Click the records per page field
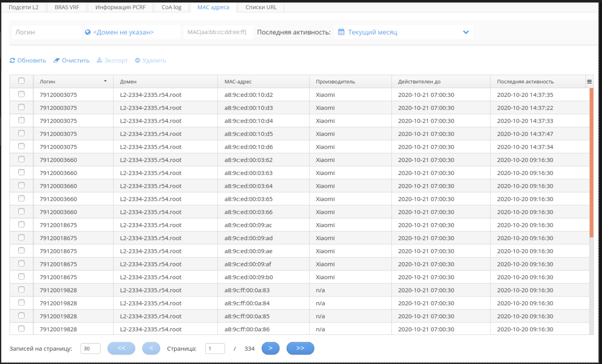The width and height of the screenshot is (602, 364). click(x=90, y=349)
